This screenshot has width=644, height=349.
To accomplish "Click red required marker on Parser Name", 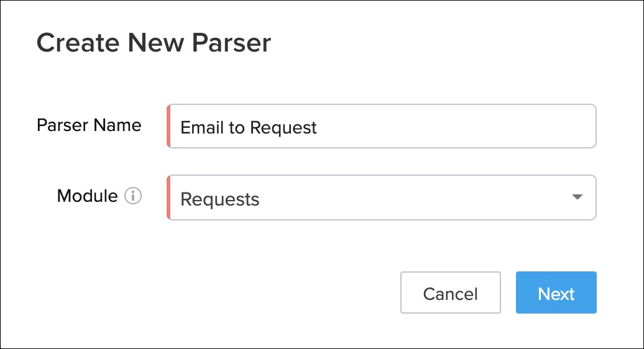I will [168, 127].
